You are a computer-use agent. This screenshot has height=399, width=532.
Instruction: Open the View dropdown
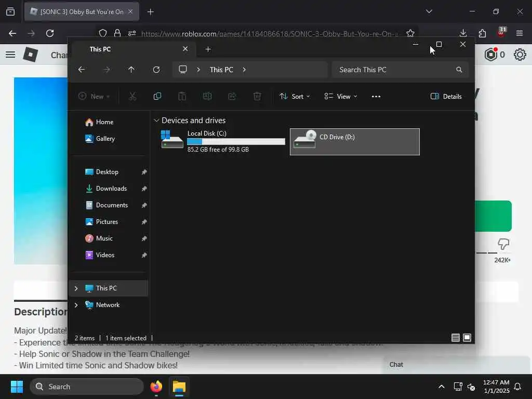pos(341,96)
